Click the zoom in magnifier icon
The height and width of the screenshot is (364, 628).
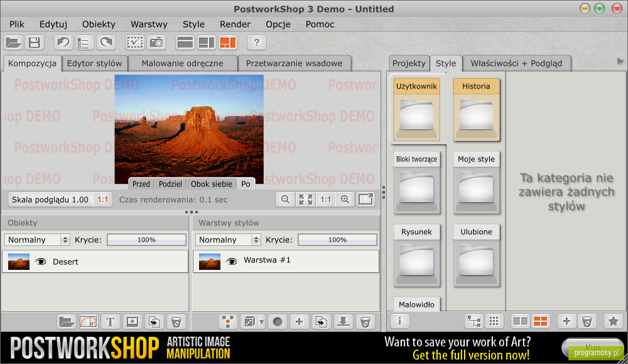pos(345,200)
